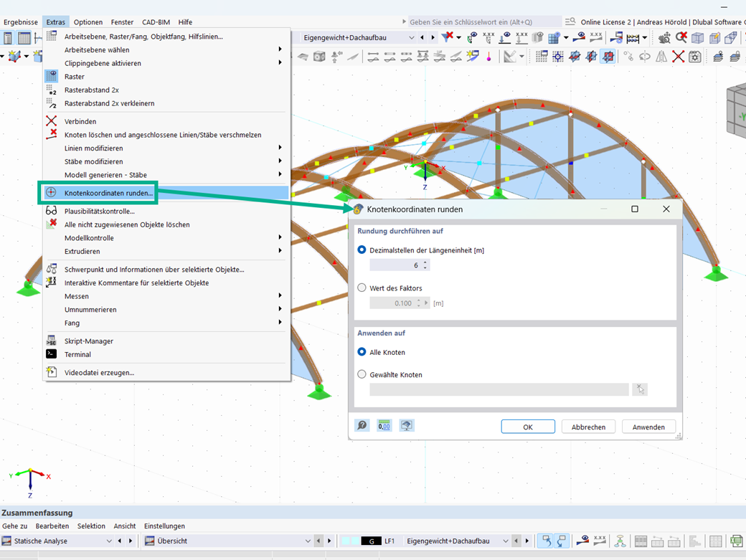The width and height of the screenshot is (746, 560).
Task: Choose Knotenkoordinaten runden menu entry
Action: [166, 193]
